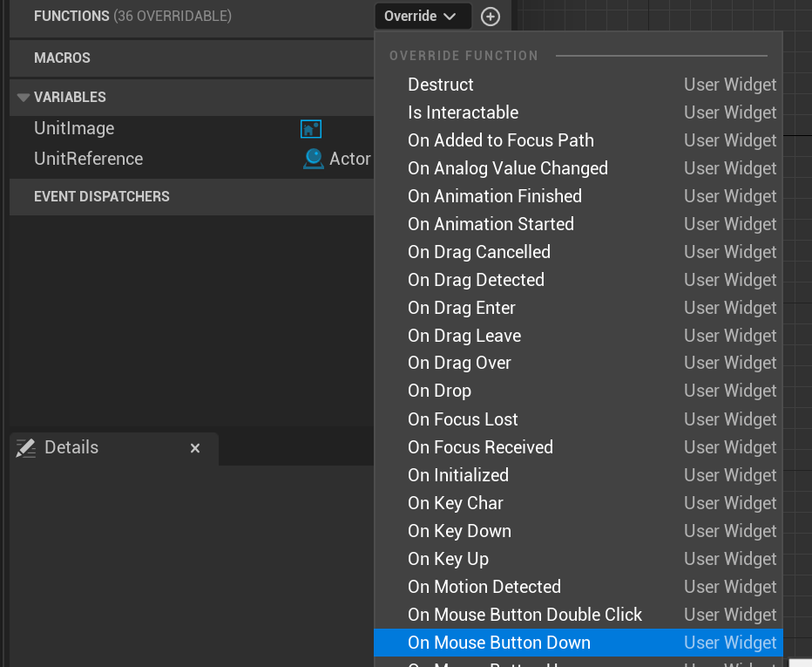
Task: Select On Key Down override
Action: point(459,531)
